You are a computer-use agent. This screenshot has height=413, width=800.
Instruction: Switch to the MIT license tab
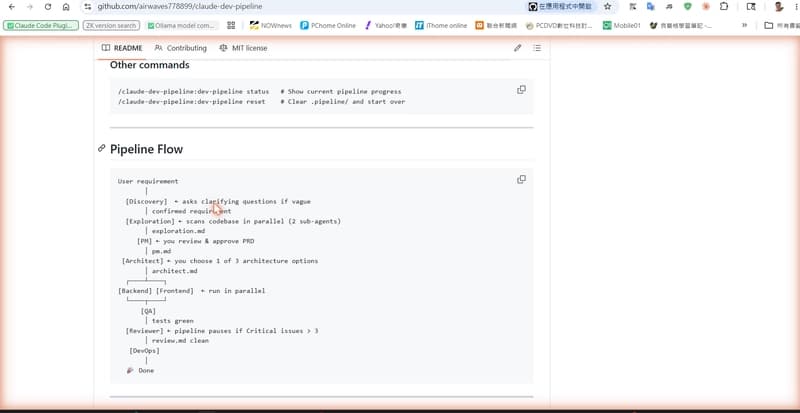(x=243, y=48)
